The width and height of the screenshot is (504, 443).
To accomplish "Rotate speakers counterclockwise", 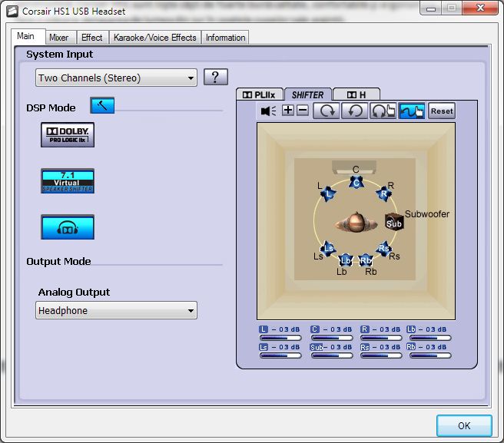I will 354,111.
